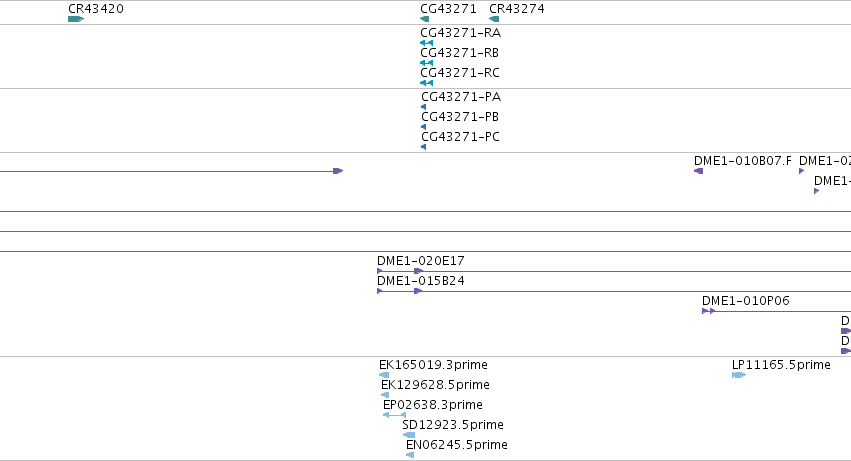Viewport: 851px width, 461px height.
Task: Open the LP11165.5prime label
Action: pyautogui.click(x=781, y=365)
